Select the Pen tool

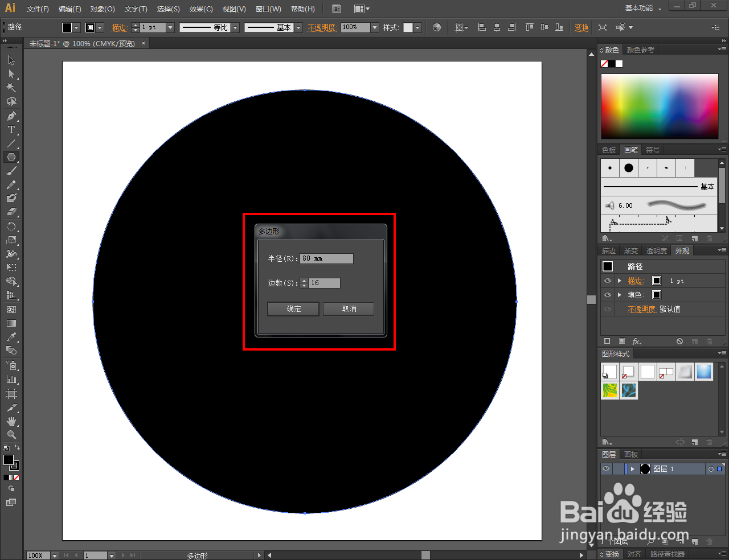click(x=11, y=116)
